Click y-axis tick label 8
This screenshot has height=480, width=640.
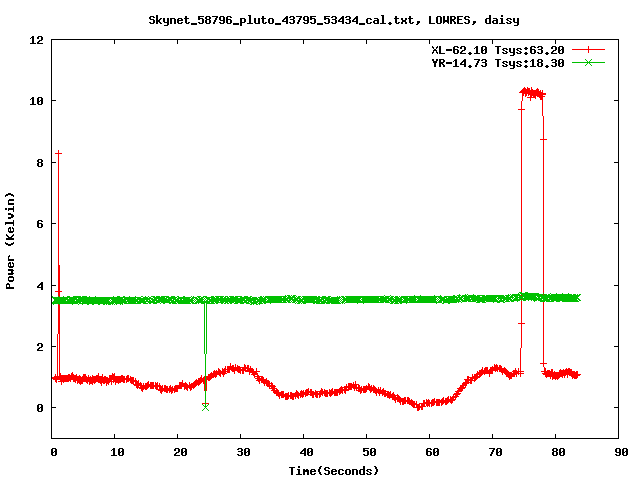[40, 163]
